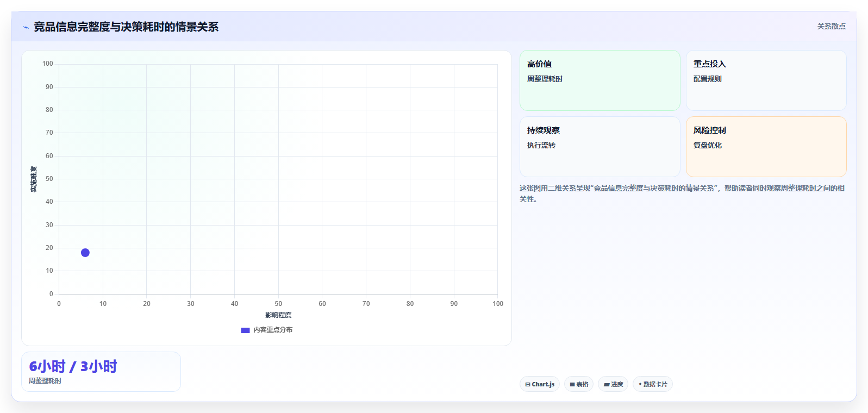Click 复盘优化 text in 风险控制 card
The image size is (868, 413).
click(708, 145)
